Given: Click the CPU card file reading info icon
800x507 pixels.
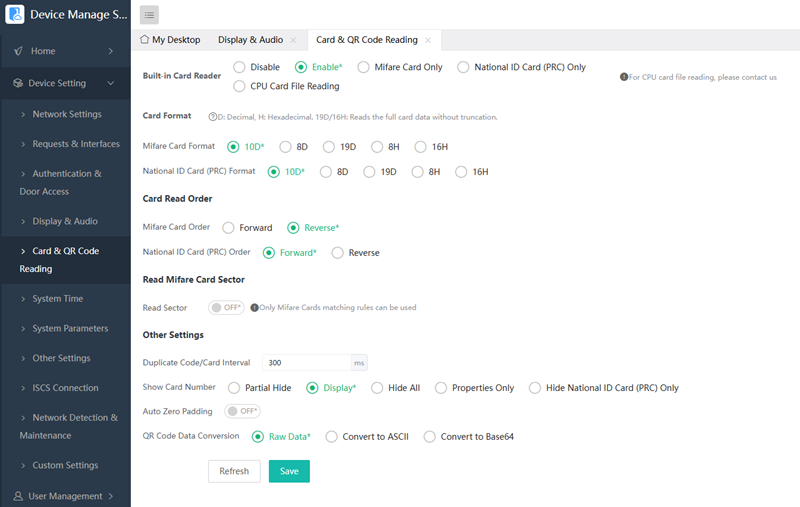Looking at the screenshot, I should tap(623, 77).
